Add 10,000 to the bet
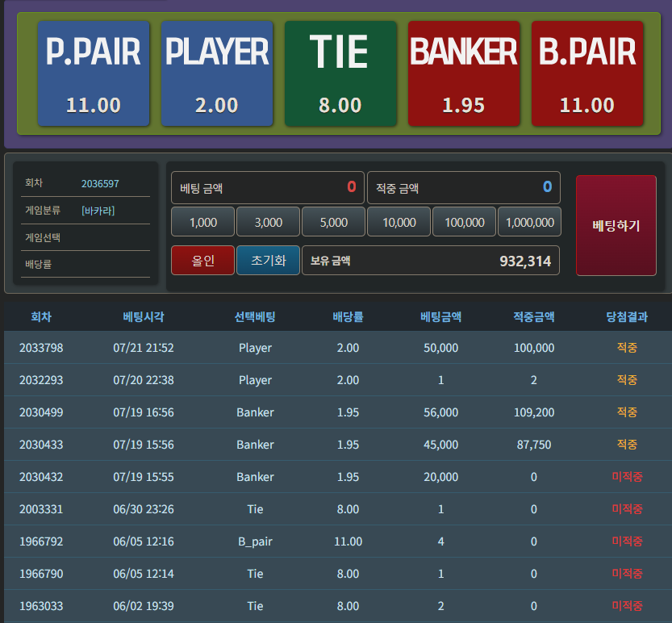The image size is (672, 623). (399, 222)
